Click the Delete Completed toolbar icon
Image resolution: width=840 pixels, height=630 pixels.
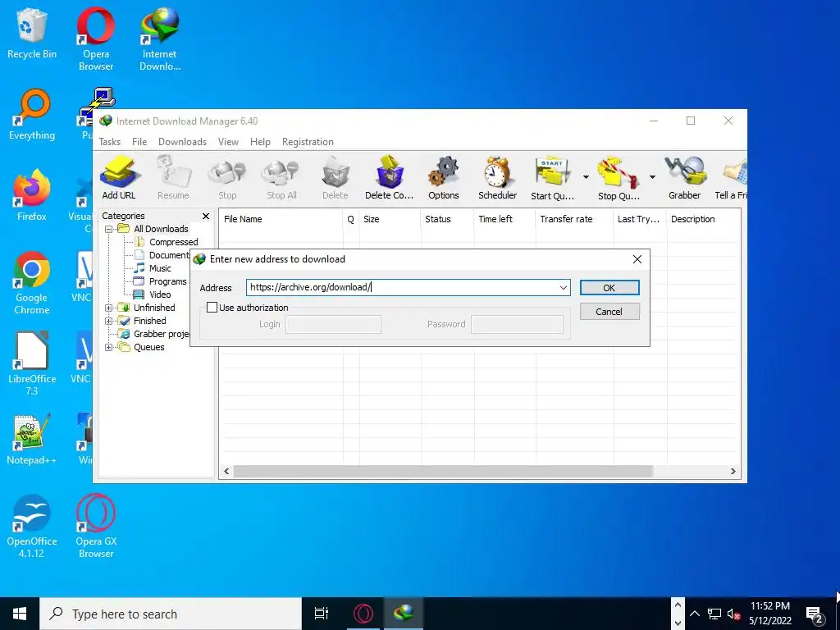click(x=390, y=178)
